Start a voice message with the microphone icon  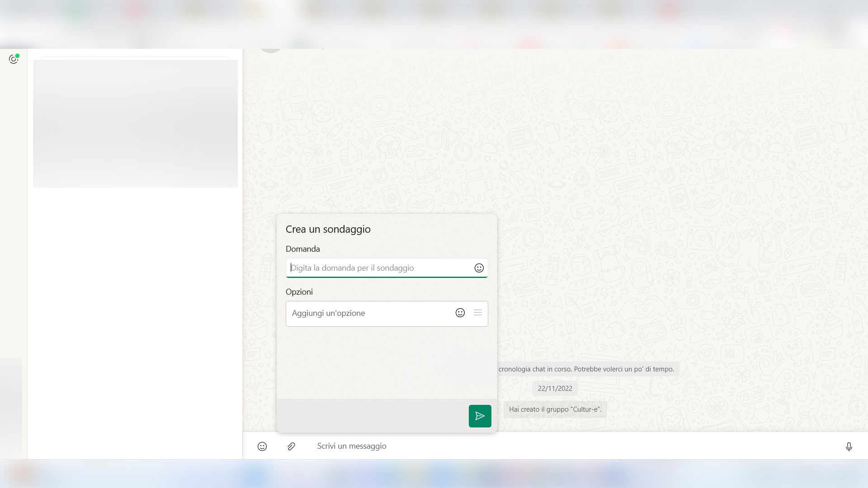(849, 446)
